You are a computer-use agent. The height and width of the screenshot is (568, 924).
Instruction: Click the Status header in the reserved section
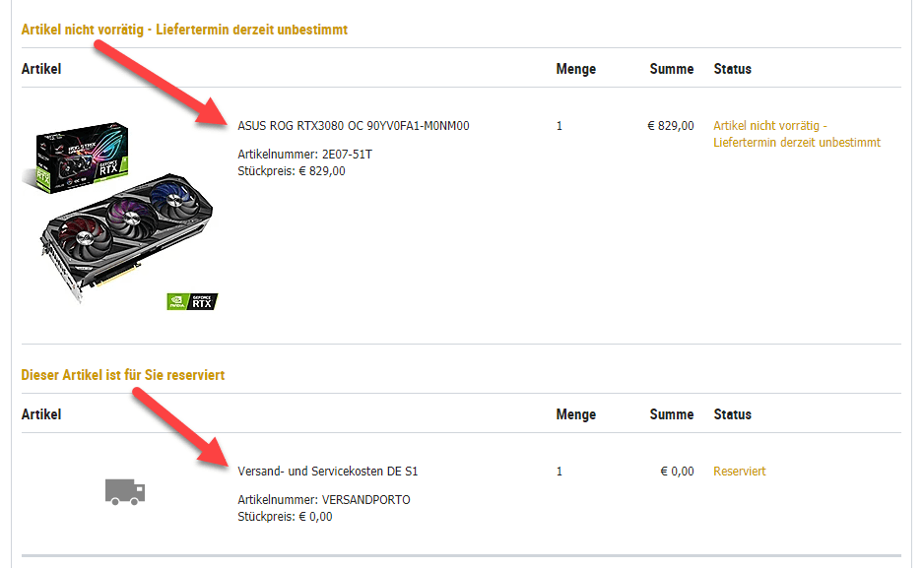pos(732,414)
